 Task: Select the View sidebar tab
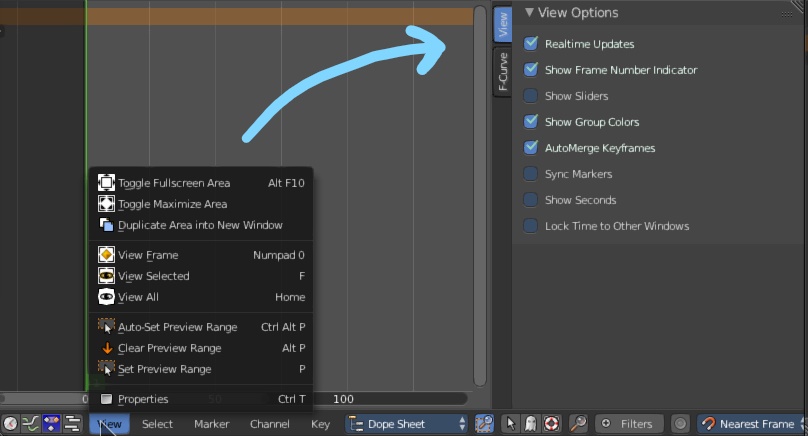pos(502,24)
